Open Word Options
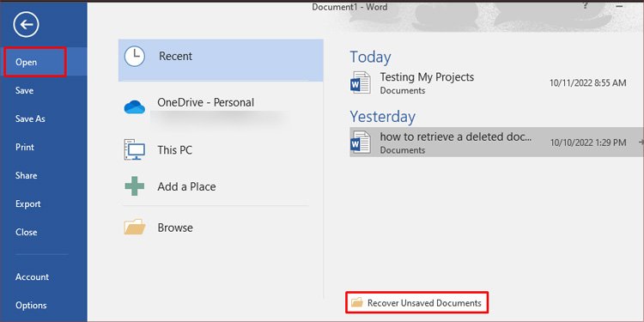Viewport: 644px width, 322px height. [31, 305]
